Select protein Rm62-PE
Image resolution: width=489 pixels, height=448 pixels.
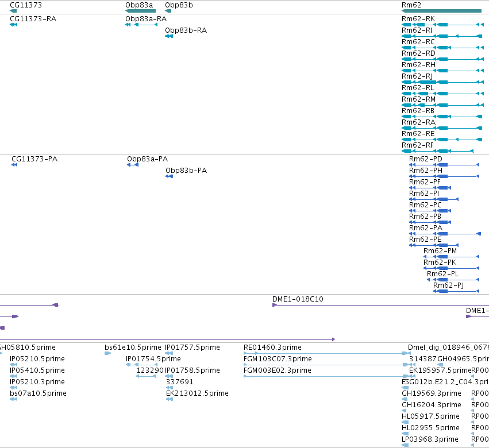[434, 245]
